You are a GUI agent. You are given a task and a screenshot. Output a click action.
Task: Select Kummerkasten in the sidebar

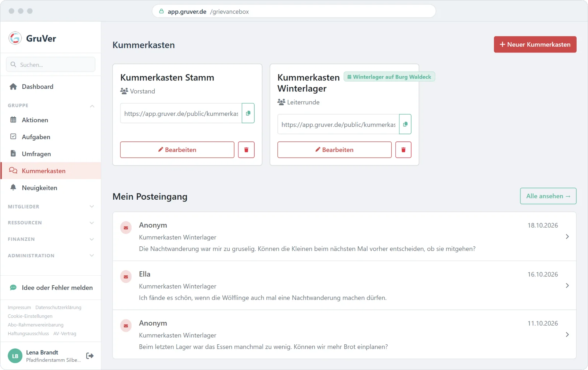(51, 171)
